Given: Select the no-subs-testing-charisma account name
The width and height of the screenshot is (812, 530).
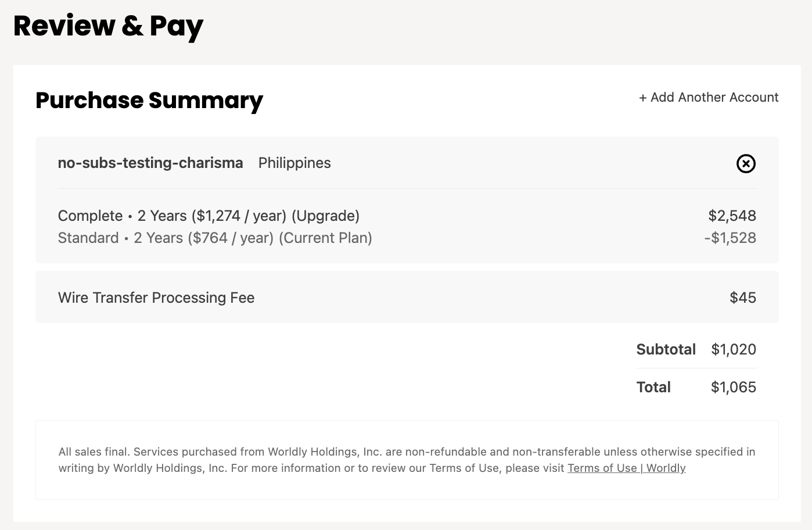Looking at the screenshot, I should pos(150,163).
